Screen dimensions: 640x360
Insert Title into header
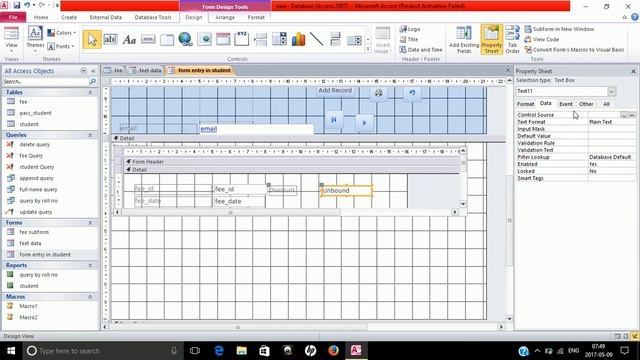[409, 39]
